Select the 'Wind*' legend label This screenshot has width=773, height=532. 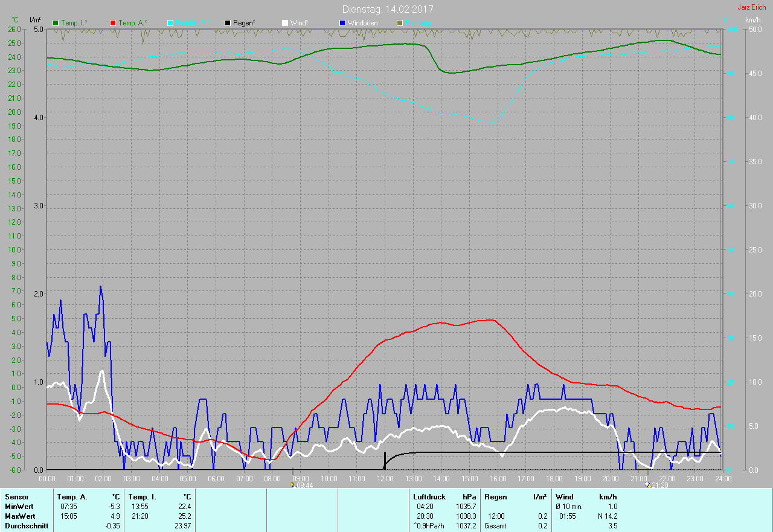pyautogui.click(x=299, y=23)
